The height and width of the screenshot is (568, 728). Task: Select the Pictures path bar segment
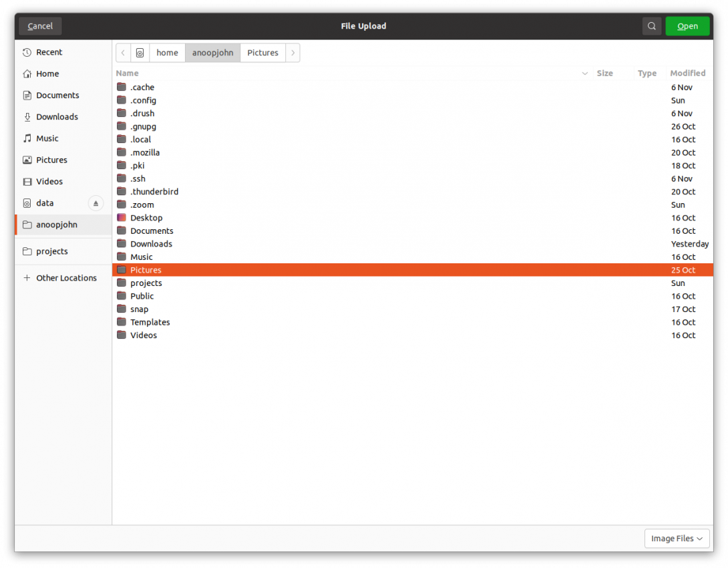(x=262, y=53)
